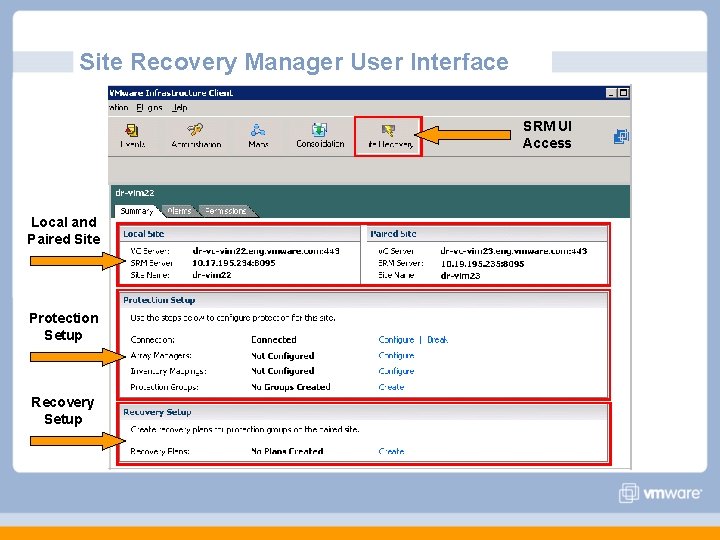Select local Site Name dr-vim22

pyautogui.click(x=212, y=275)
